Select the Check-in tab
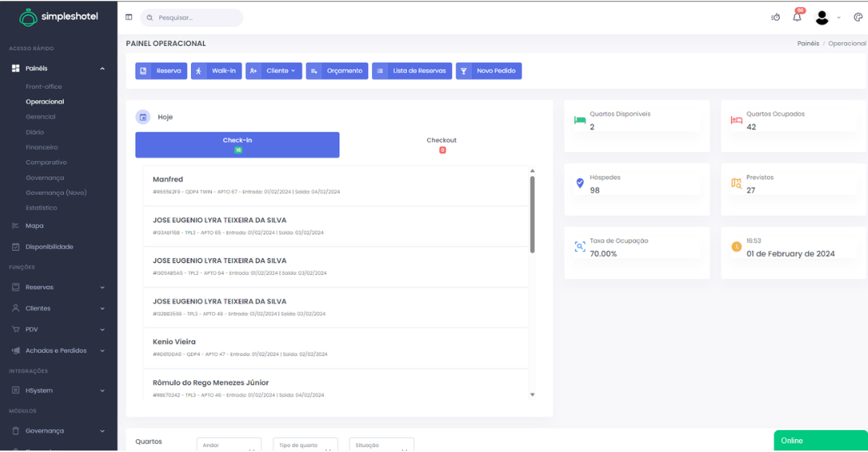Viewport: 868px width, 452px height. [237, 145]
